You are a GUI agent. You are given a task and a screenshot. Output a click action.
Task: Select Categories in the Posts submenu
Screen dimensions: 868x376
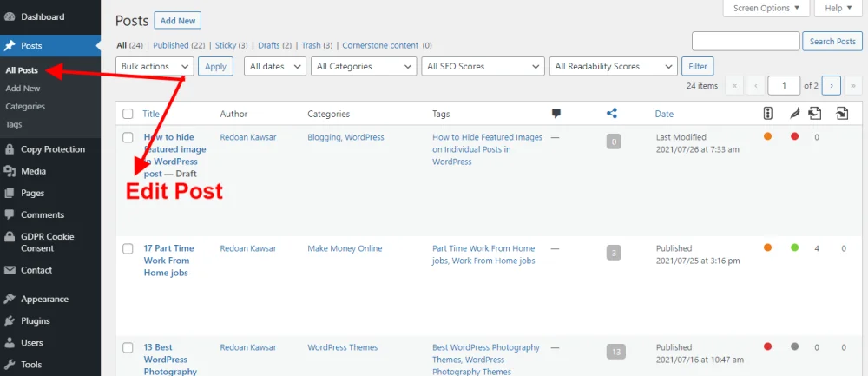[25, 106]
